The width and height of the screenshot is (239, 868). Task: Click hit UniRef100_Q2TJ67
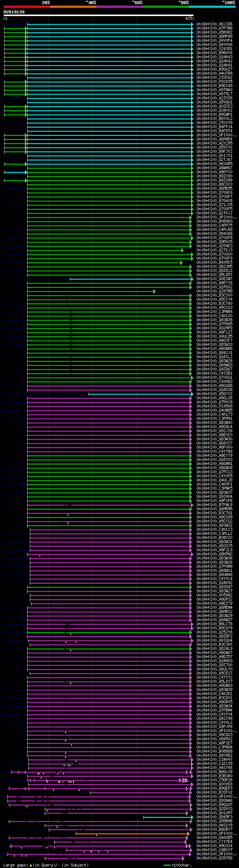[x=214, y=160]
